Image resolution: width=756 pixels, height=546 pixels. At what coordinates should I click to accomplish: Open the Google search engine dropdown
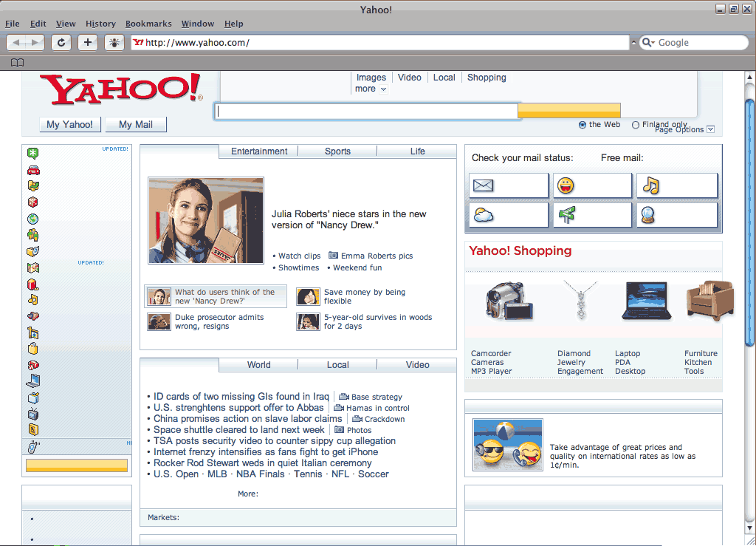tap(648, 43)
